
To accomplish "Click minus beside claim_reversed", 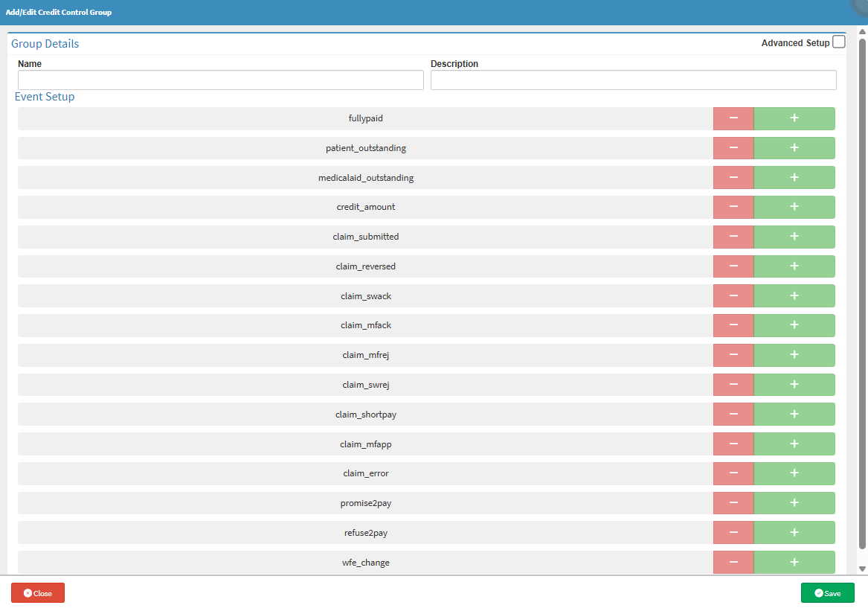I will [733, 266].
